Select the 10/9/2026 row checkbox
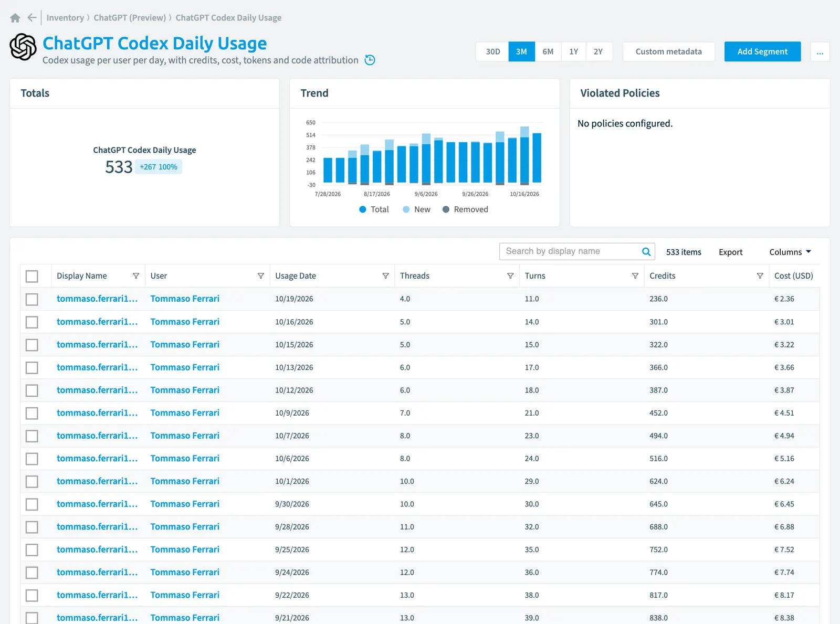Image resolution: width=840 pixels, height=624 pixels. pos(32,413)
